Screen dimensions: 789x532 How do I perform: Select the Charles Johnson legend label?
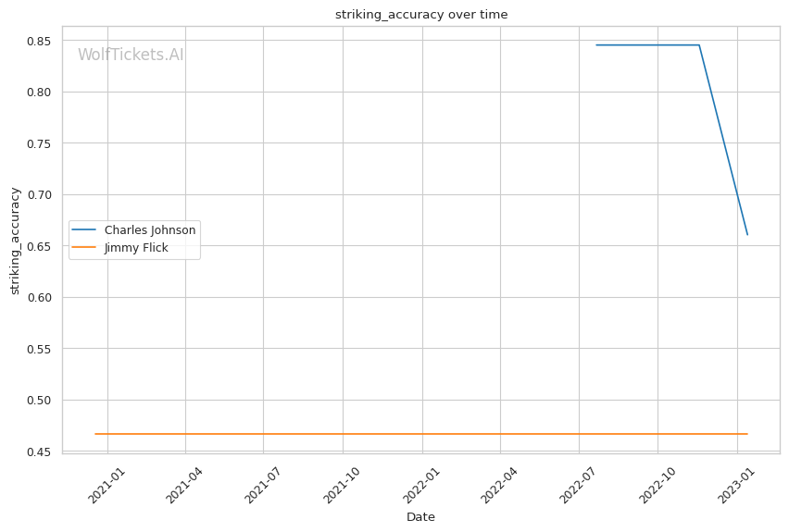click(149, 229)
